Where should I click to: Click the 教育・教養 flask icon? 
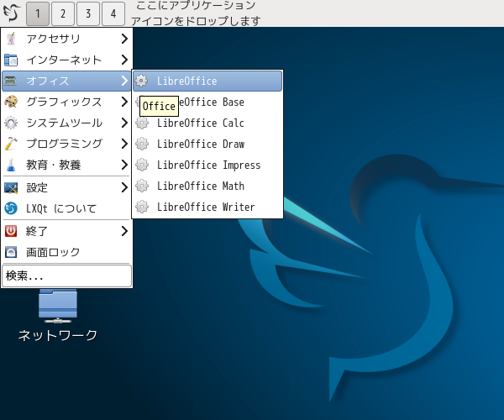pos(11,165)
